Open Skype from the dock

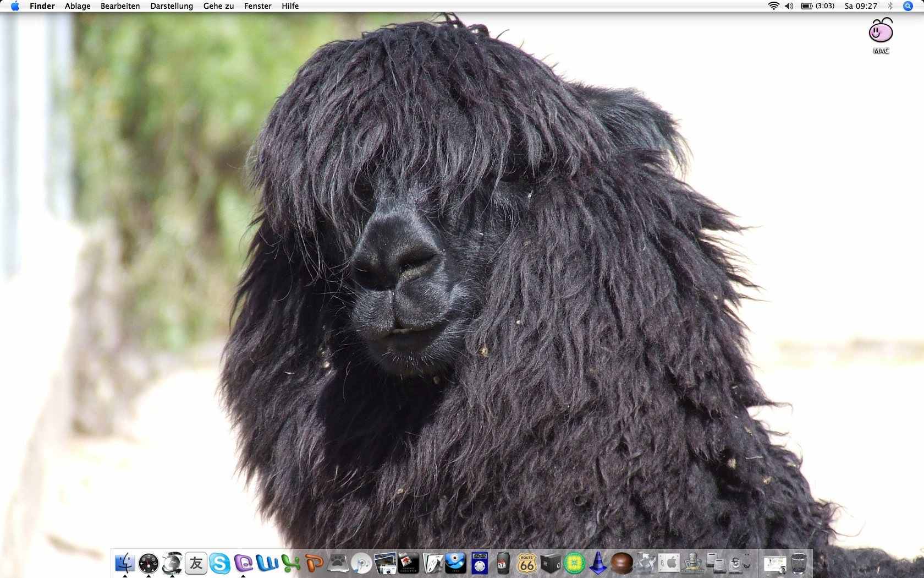pyautogui.click(x=219, y=564)
